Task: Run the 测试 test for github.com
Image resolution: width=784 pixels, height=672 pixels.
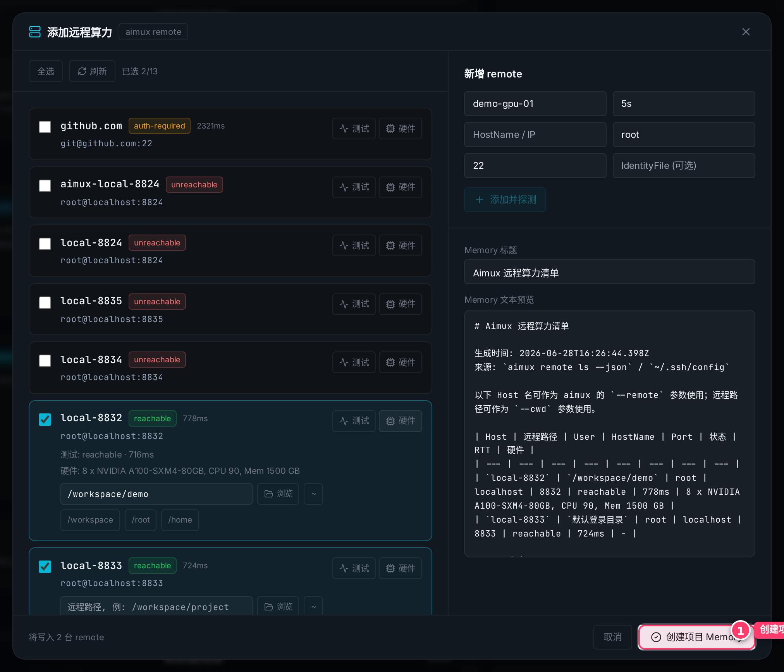Action: click(x=354, y=129)
